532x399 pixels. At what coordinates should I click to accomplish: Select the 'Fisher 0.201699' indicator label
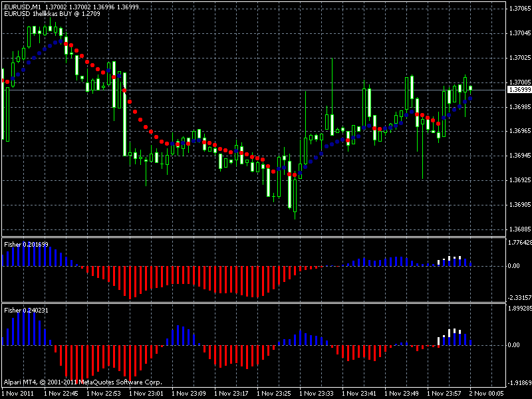26,244
